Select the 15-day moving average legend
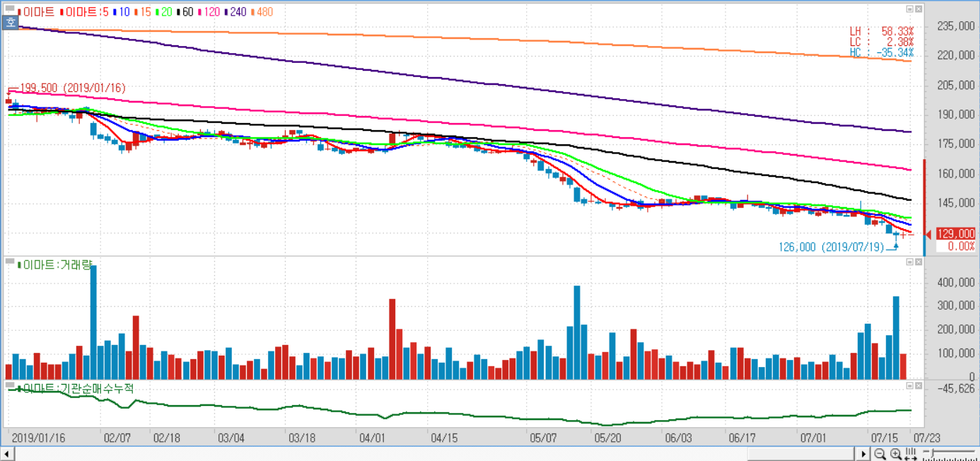 click(142, 12)
